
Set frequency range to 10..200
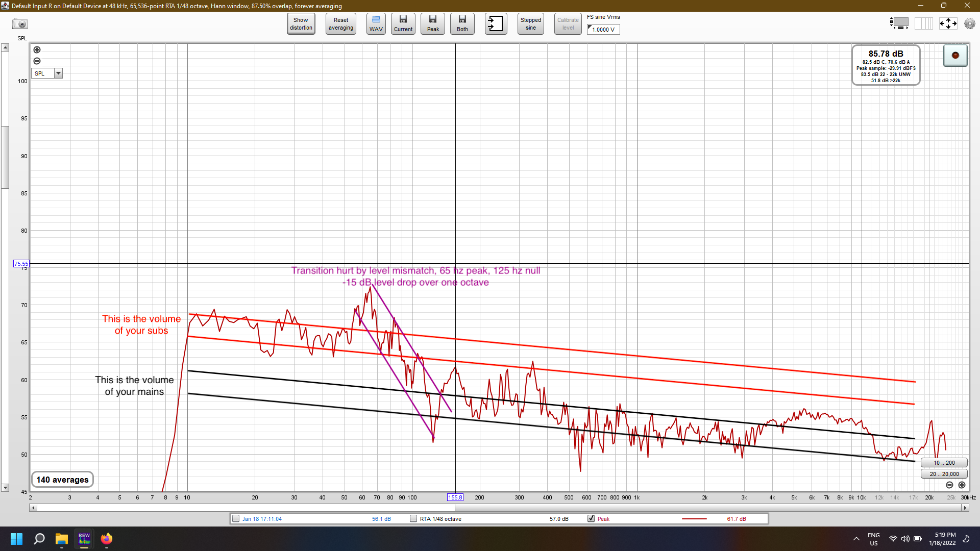click(944, 463)
